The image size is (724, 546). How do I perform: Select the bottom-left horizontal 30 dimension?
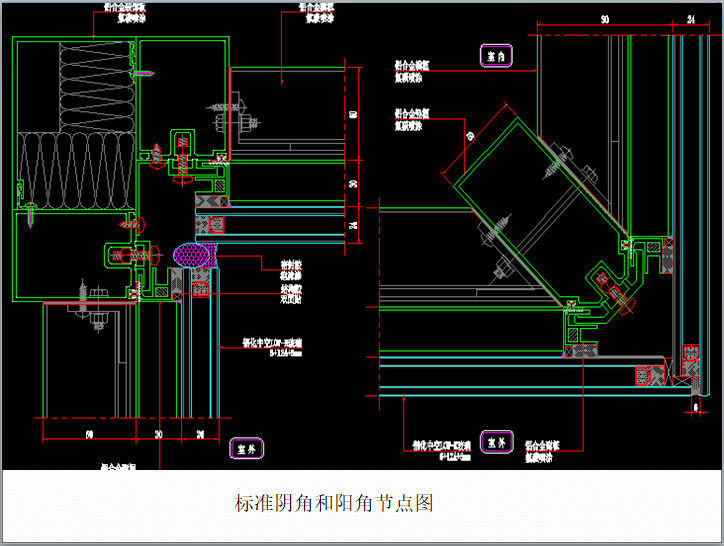(158, 434)
